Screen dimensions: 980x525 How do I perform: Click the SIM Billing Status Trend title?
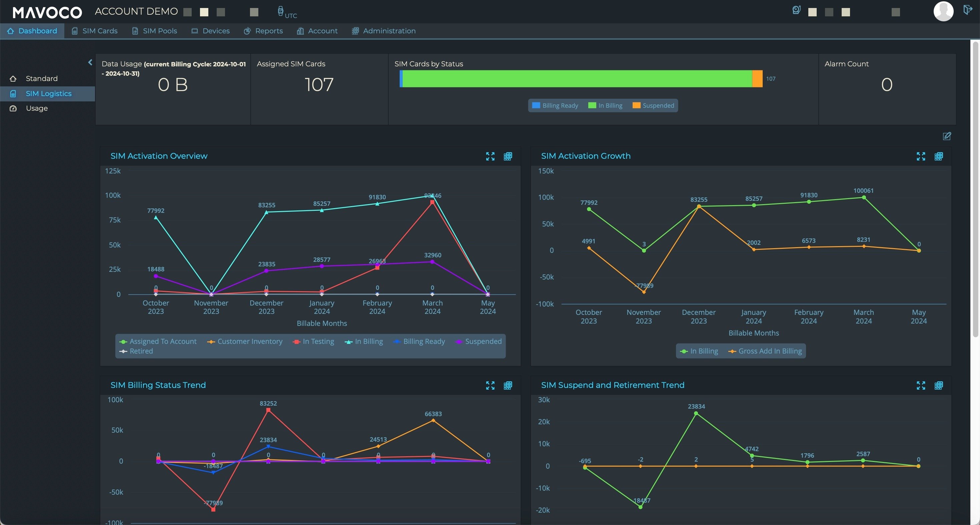(158, 385)
